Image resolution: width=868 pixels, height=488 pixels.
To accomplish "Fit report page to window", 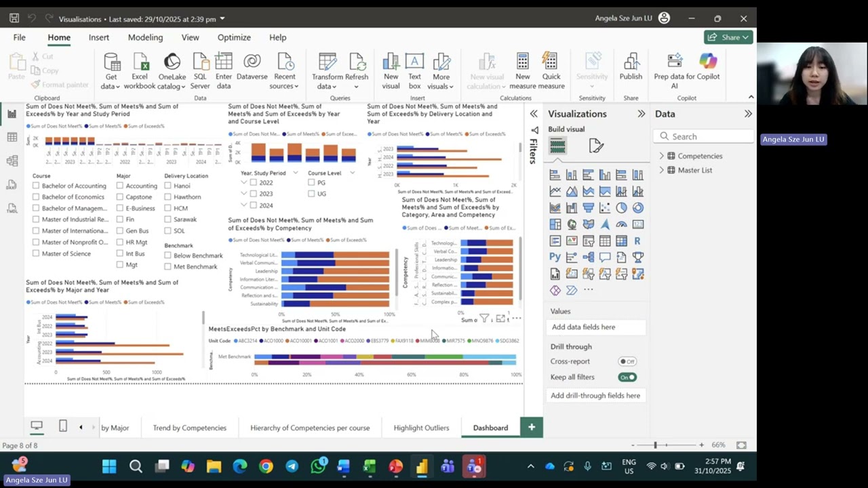I will (741, 445).
